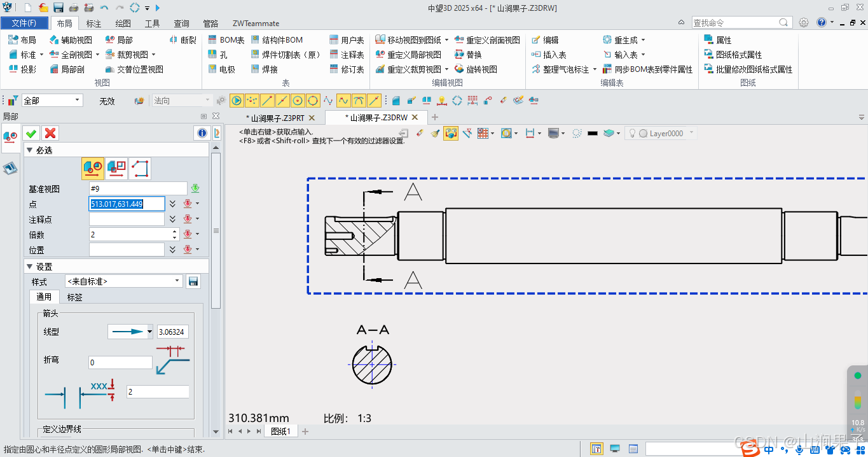Screen dimensions: 868x457
Task: Click the 投影 projection view tool
Action: click(22, 69)
